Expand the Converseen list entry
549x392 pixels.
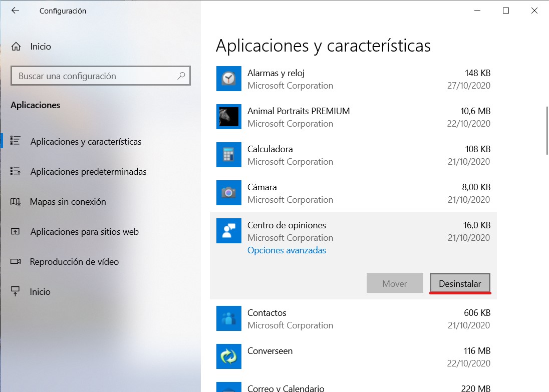(351, 356)
